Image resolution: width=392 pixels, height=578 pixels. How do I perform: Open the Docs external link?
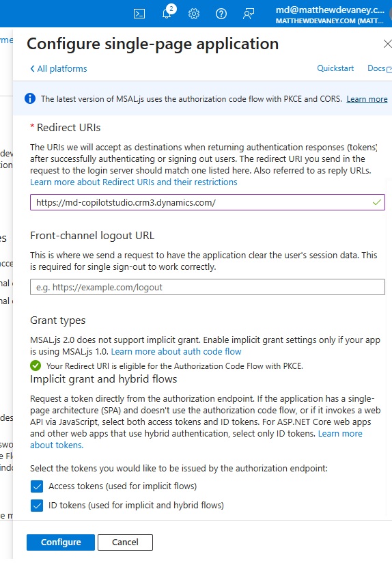pos(380,68)
